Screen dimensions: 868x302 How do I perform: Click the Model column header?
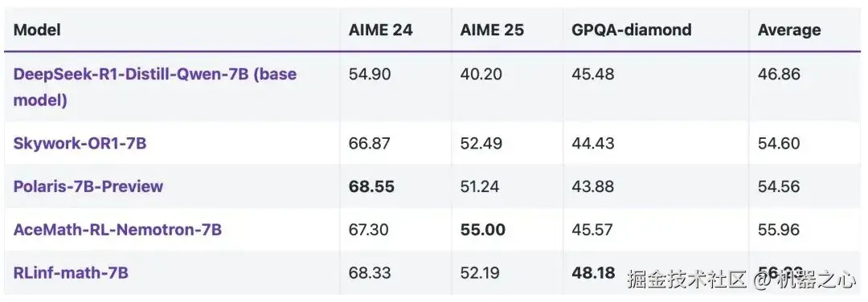point(37,30)
